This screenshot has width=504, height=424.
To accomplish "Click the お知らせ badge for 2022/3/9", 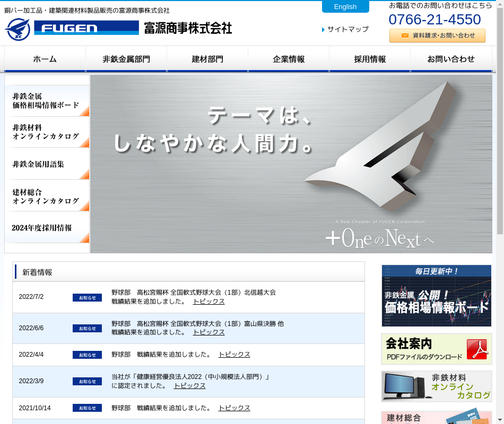I will click(87, 381).
